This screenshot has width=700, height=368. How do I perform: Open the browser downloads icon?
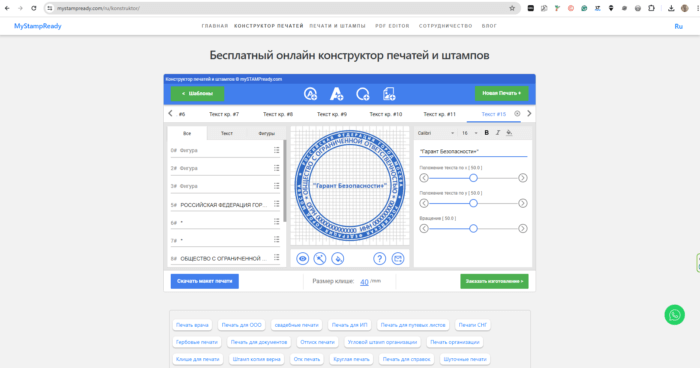(x=671, y=8)
